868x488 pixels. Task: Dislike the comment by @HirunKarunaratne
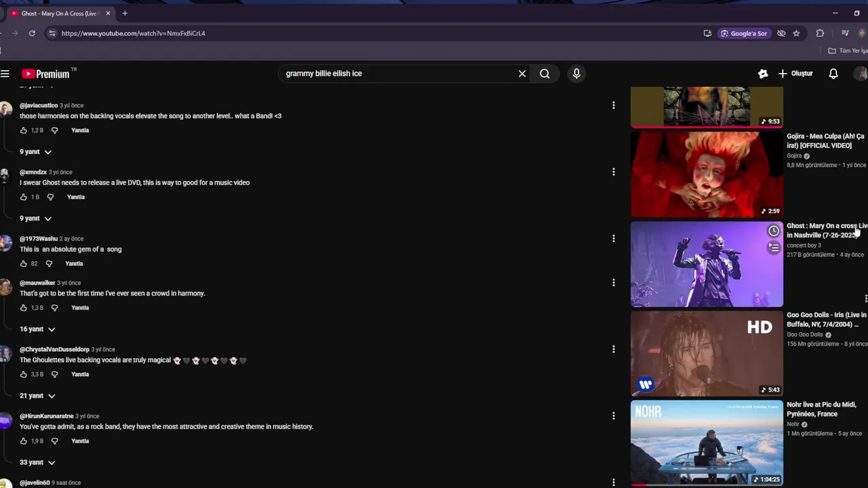tap(55, 441)
